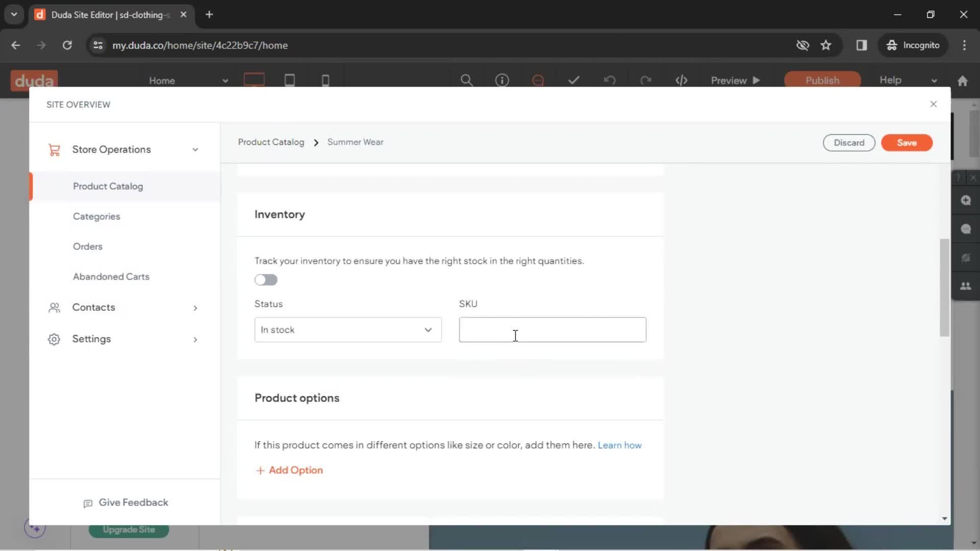980x551 pixels.
Task: Open the Status dropdown showing In stock
Action: click(348, 330)
